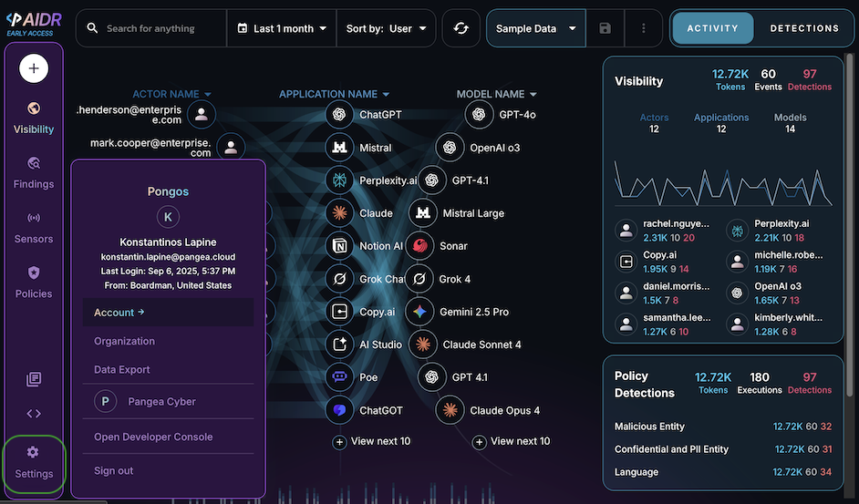Select the Grok 4 model node
The image size is (859, 504).
pos(419,279)
